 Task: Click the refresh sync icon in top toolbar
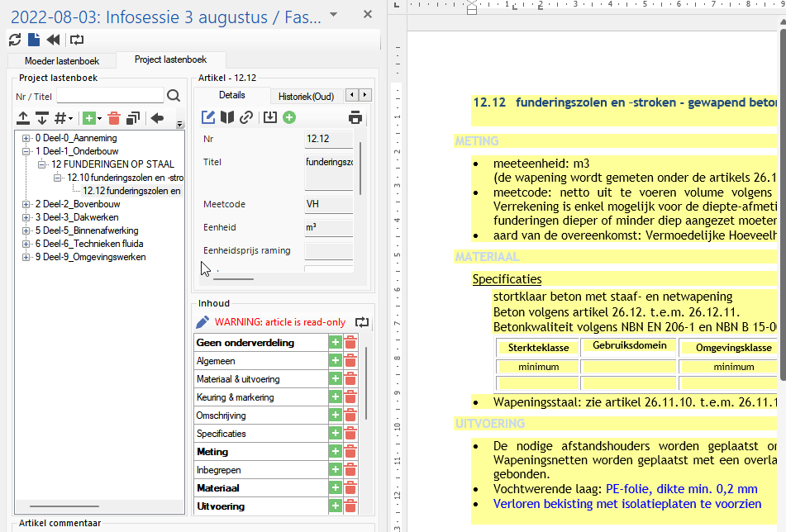(x=15, y=40)
